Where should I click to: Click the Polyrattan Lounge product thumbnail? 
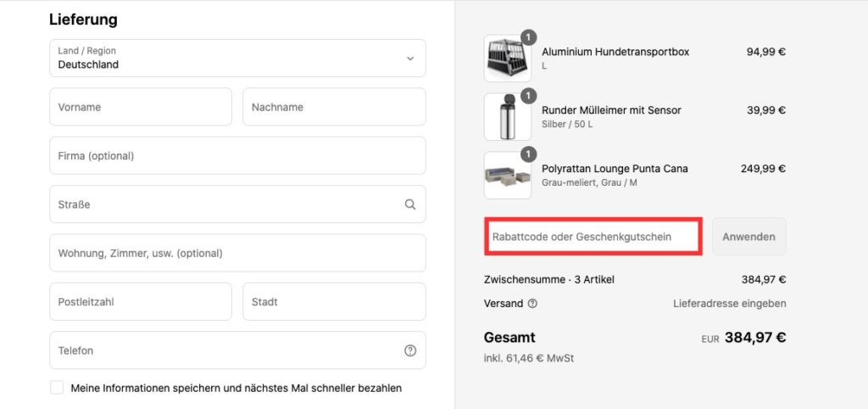(x=508, y=175)
